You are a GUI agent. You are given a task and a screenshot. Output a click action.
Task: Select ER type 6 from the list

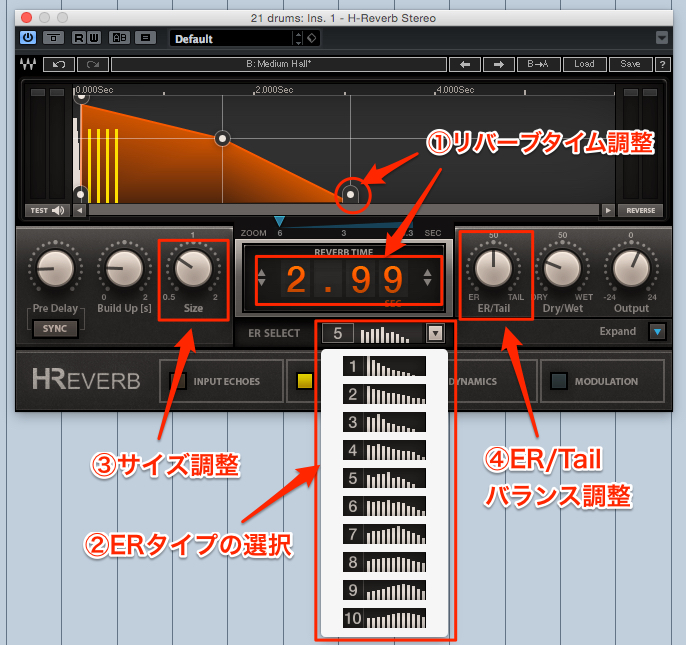click(x=384, y=506)
